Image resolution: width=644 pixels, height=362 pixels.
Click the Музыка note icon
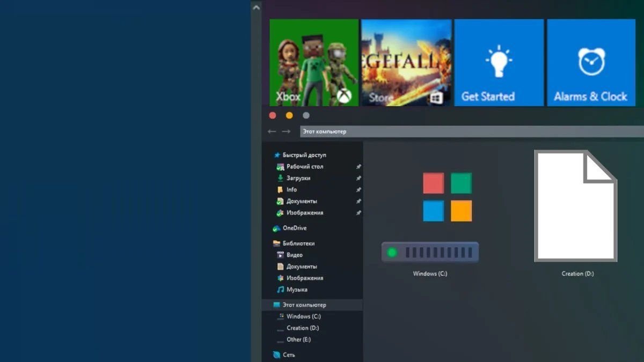coord(280,290)
